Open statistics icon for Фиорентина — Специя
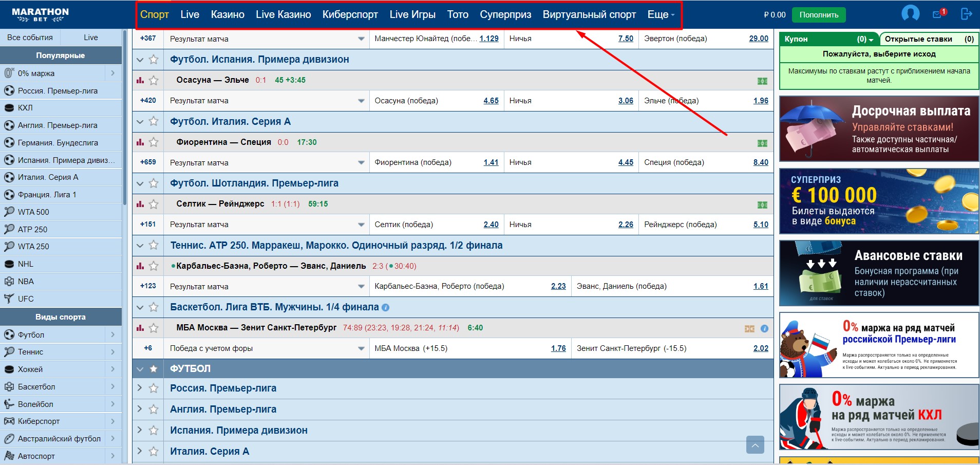Viewport: 980px width, 465px height. pyautogui.click(x=140, y=142)
